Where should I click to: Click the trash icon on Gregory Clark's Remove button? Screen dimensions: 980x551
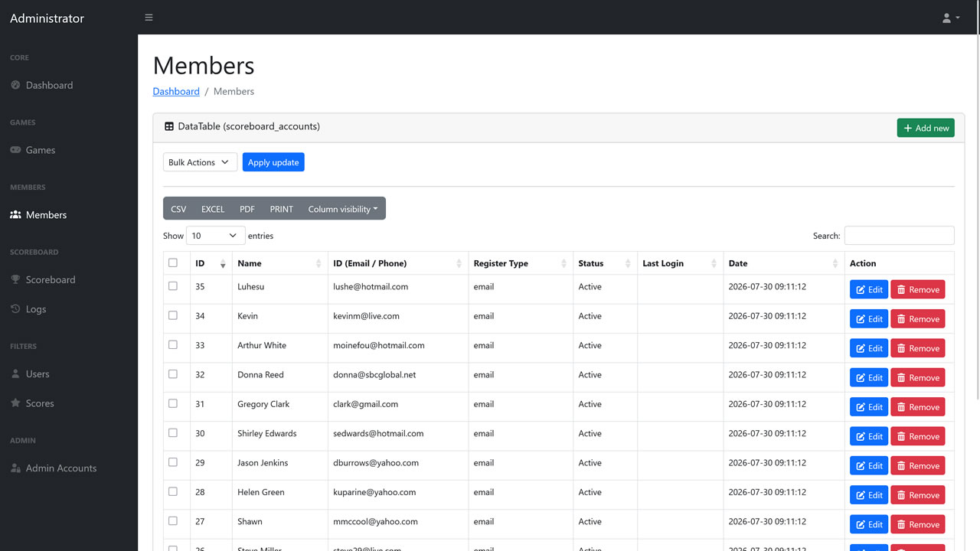pyautogui.click(x=901, y=407)
